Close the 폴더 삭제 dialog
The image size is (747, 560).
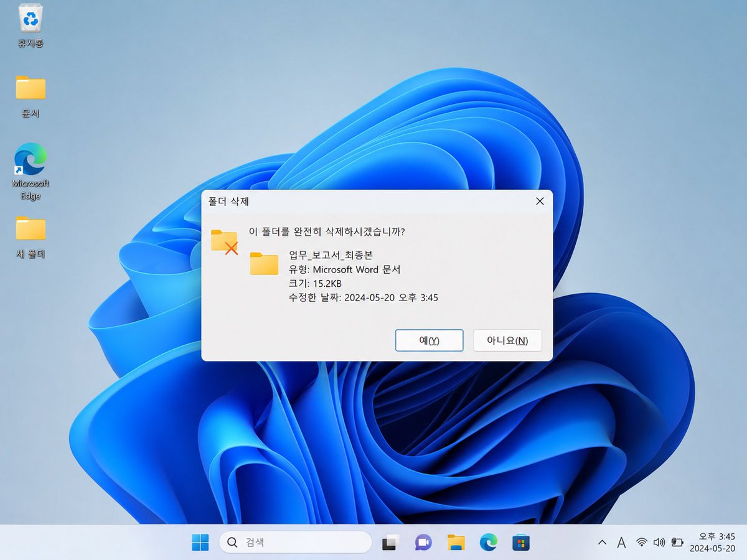[540, 201]
